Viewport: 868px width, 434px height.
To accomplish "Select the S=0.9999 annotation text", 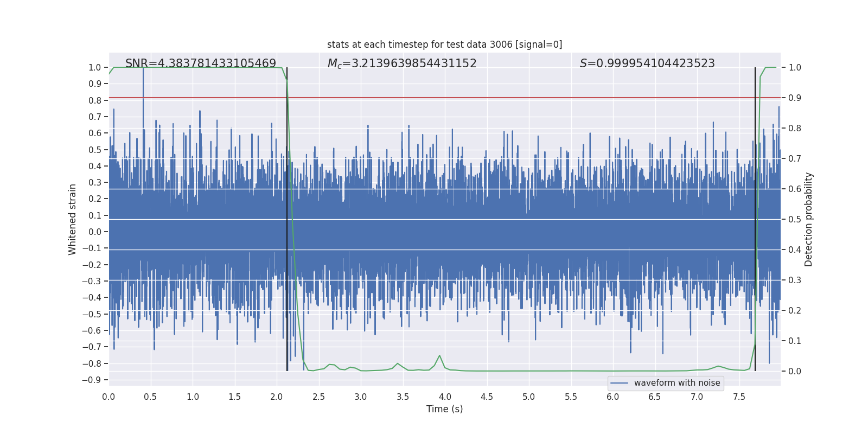I will coord(647,63).
